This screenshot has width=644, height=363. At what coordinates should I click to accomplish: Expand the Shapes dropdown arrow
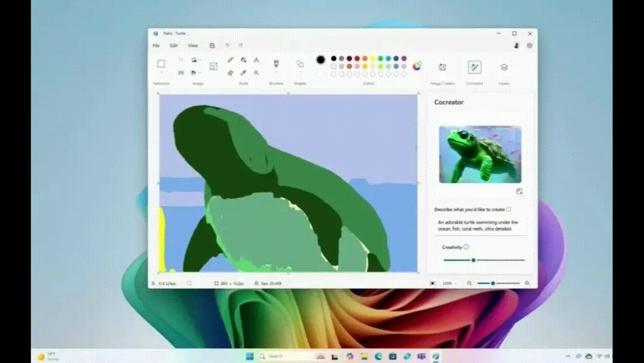coord(300,73)
